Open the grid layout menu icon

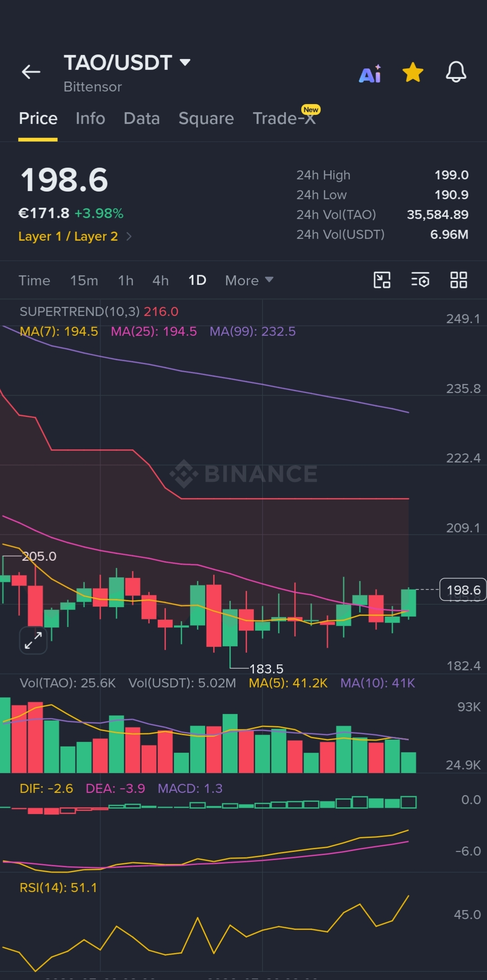[x=459, y=280]
